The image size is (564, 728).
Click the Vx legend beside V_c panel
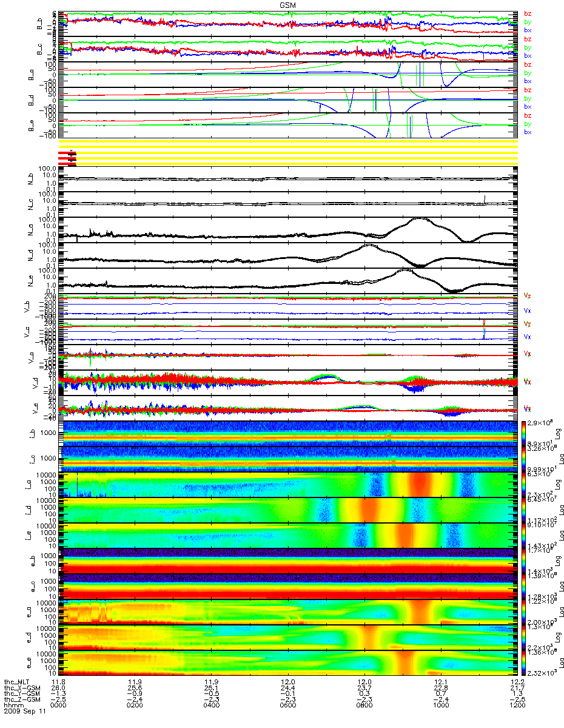(x=528, y=336)
